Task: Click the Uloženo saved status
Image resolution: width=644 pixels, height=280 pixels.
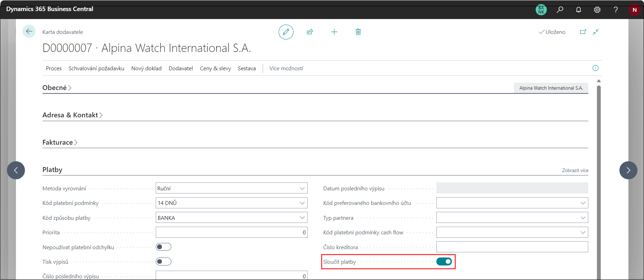Action: click(x=552, y=32)
